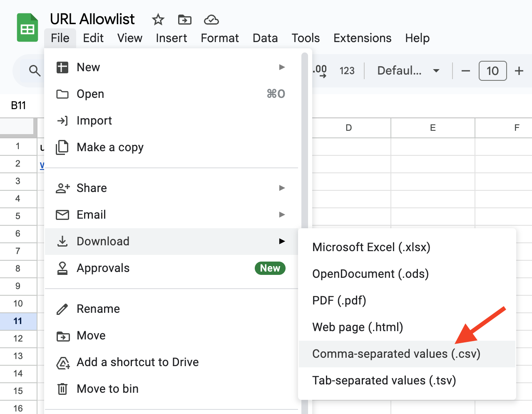Open the Tools menu
532x414 pixels.
[x=306, y=38]
